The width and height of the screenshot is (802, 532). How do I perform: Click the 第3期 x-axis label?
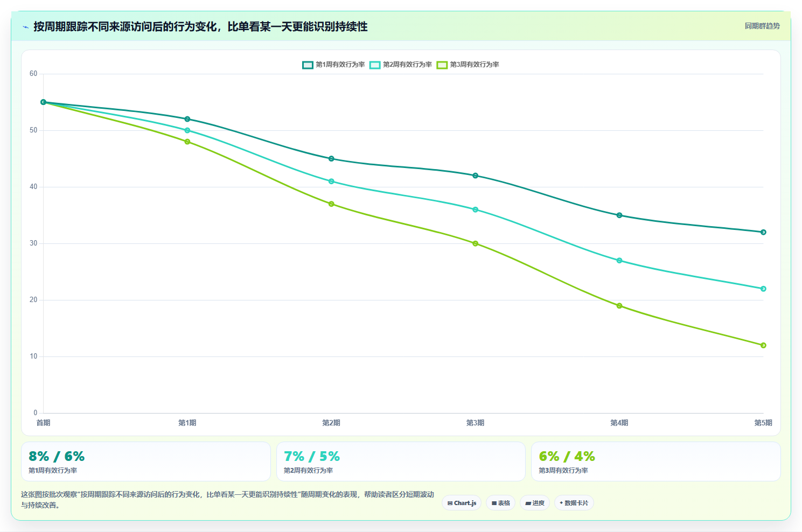475,423
